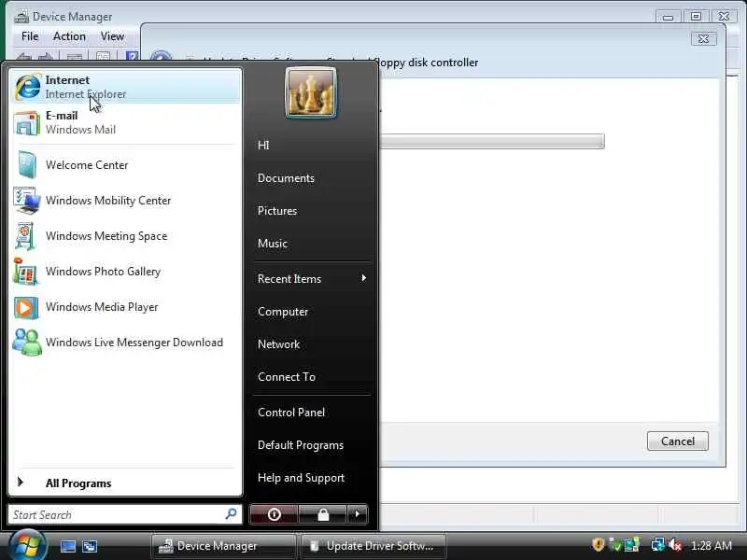Click Show Desktop quick launch icon
The image size is (747, 560).
pyautogui.click(x=67, y=546)
